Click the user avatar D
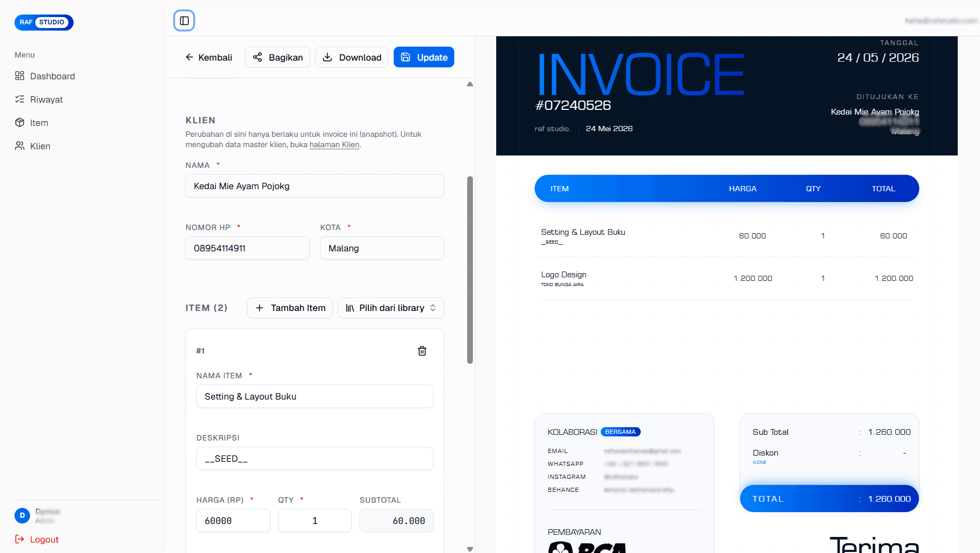980x553 pixels. (22, 516)
